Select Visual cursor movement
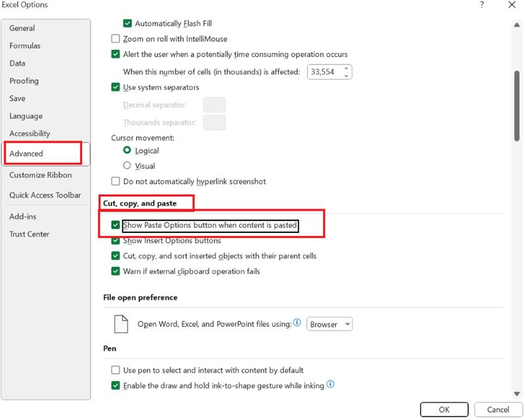This screenshot has height=420, width=525. 127,165
